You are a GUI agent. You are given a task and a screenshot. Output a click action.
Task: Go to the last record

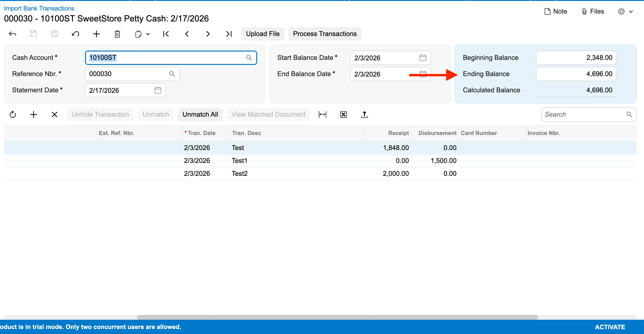point(229,34)
